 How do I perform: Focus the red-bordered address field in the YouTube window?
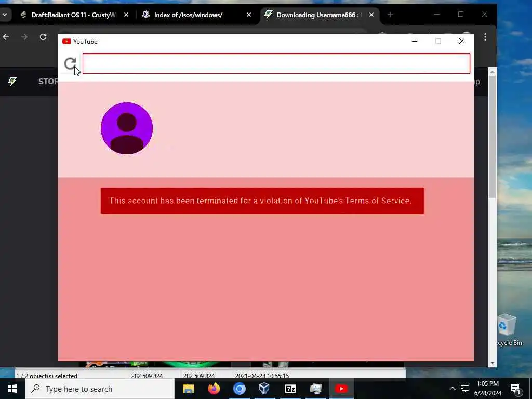(276, 63)
